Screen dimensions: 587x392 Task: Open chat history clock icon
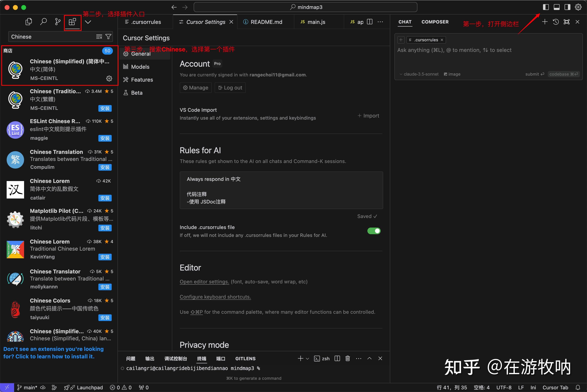coord(555,22)
